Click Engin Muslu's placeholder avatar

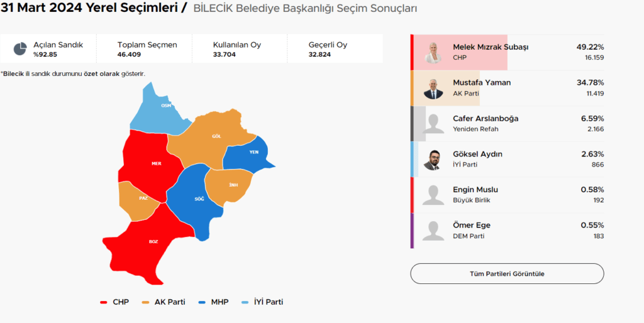click(x=433, y=195)
